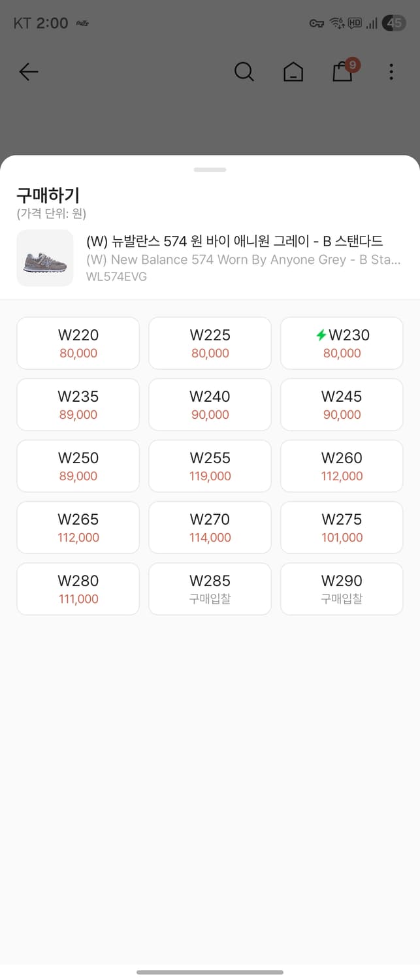The image size is (420, 980).
Task: Pick size W255 priced 119,000
Action: pyautogui.click(x=210, y=466)
